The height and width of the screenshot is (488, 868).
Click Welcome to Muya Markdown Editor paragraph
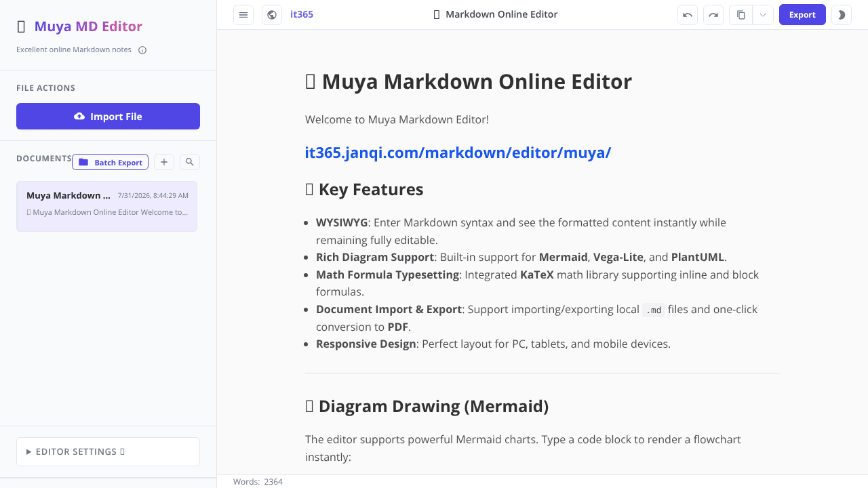[397, 119]
